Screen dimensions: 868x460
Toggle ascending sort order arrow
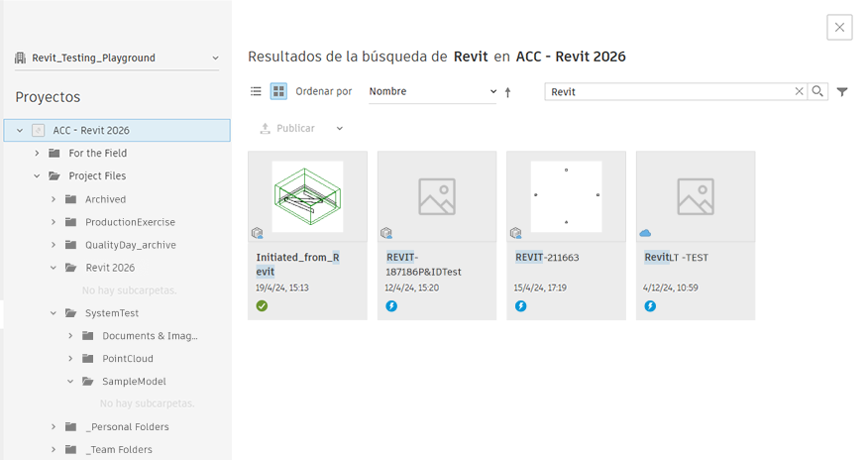(x=507, y=92)
